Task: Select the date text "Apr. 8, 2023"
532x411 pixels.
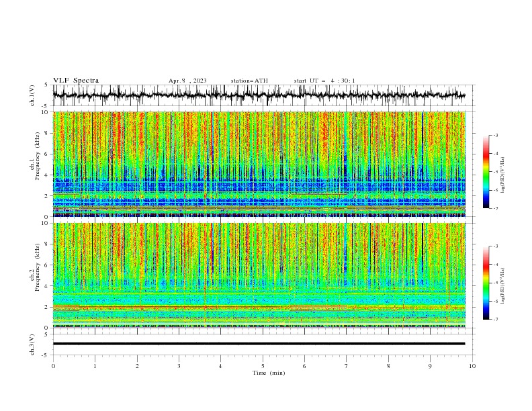Action: tap(187, 81)
